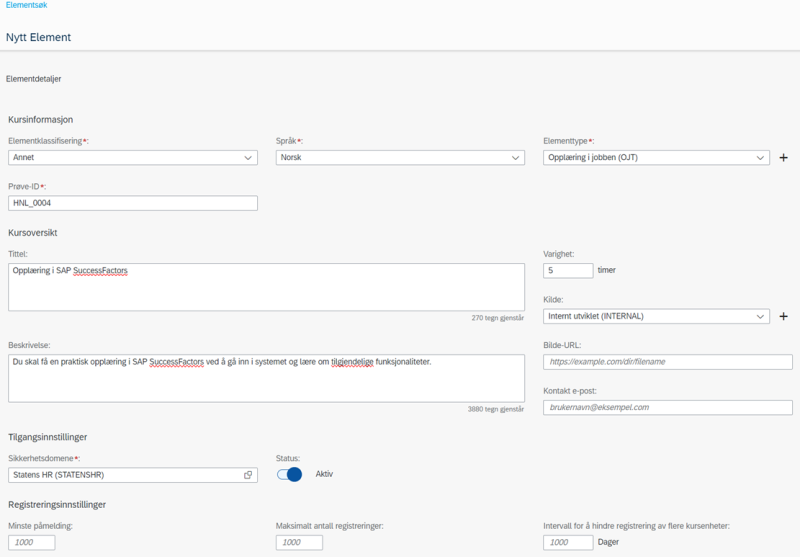Toggle the Status Aktiv switch
The image size is (800, 557).
pyautogui.click(x=289, y=474)
